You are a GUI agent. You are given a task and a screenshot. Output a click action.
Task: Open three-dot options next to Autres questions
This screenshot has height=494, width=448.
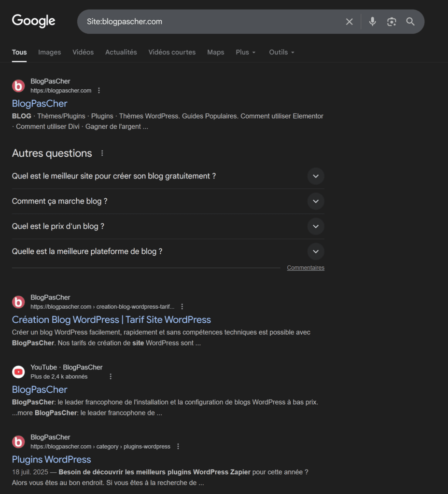[102, 153]
